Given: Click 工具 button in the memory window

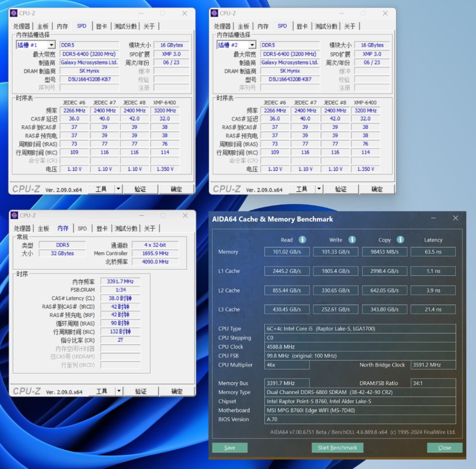Looking at the screenshot, I should (x=102, y=391).
